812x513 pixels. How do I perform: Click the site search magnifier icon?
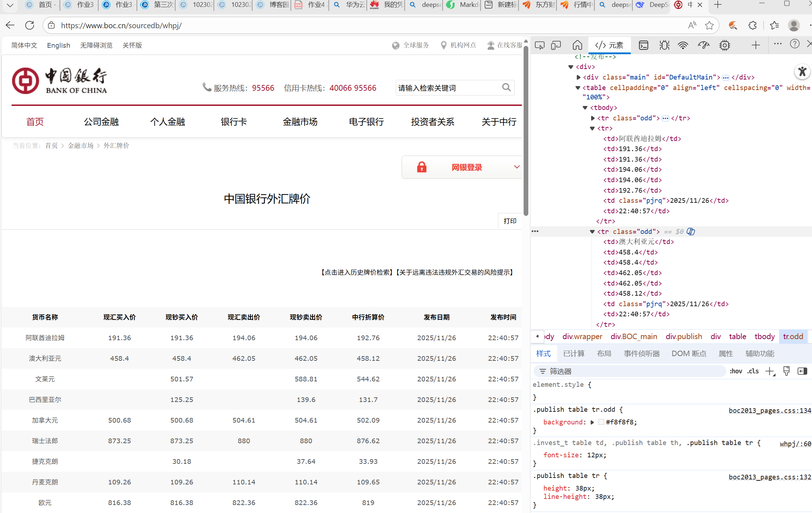click(506, 87)
